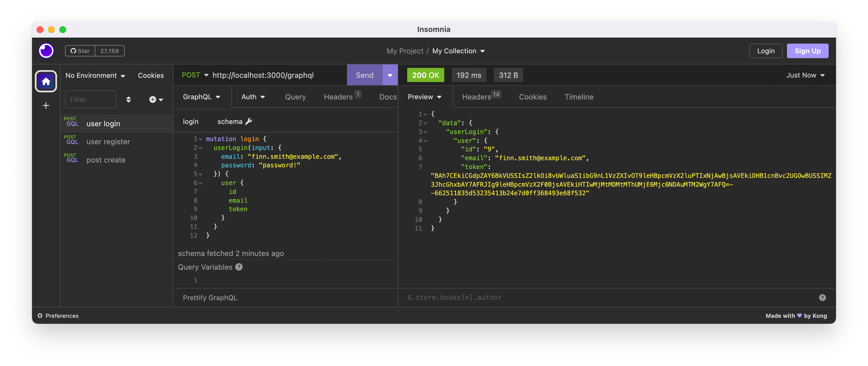Click the 192 ms response time badge

click(x=469, y=75)
